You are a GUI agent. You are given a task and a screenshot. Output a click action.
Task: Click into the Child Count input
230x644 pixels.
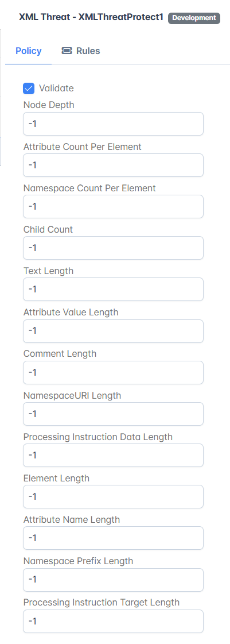point(113,248)
